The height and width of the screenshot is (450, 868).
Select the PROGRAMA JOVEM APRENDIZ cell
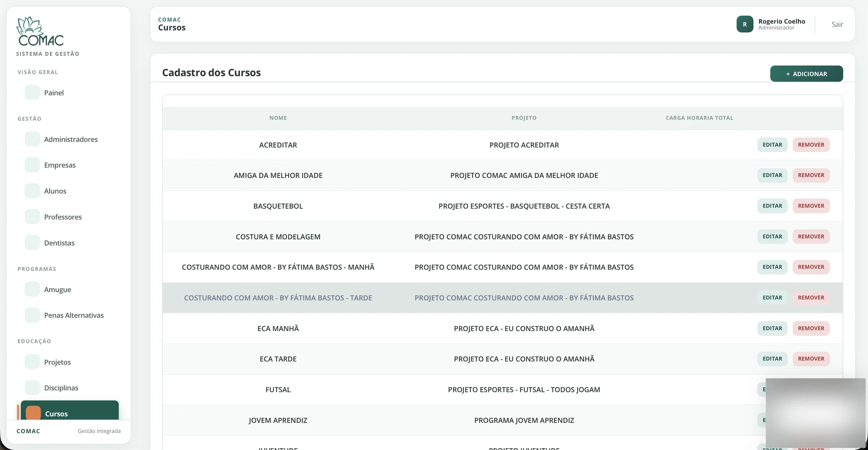(524, 420)
